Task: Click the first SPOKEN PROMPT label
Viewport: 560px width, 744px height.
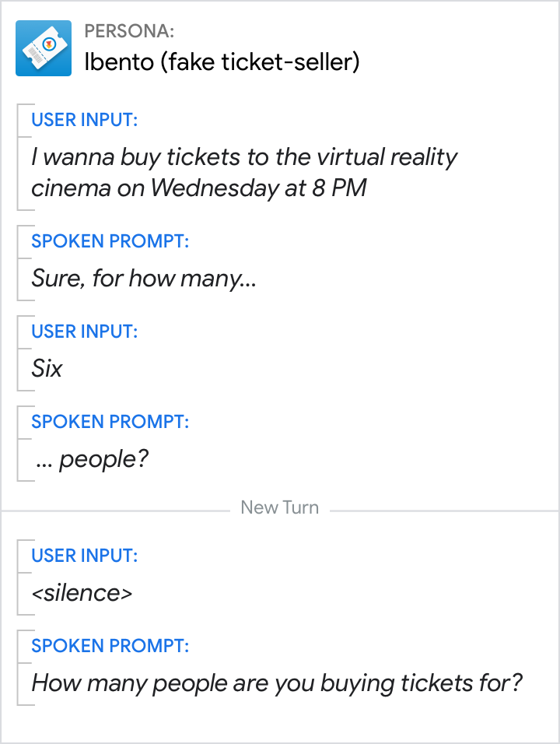Action: pos(110,241)
